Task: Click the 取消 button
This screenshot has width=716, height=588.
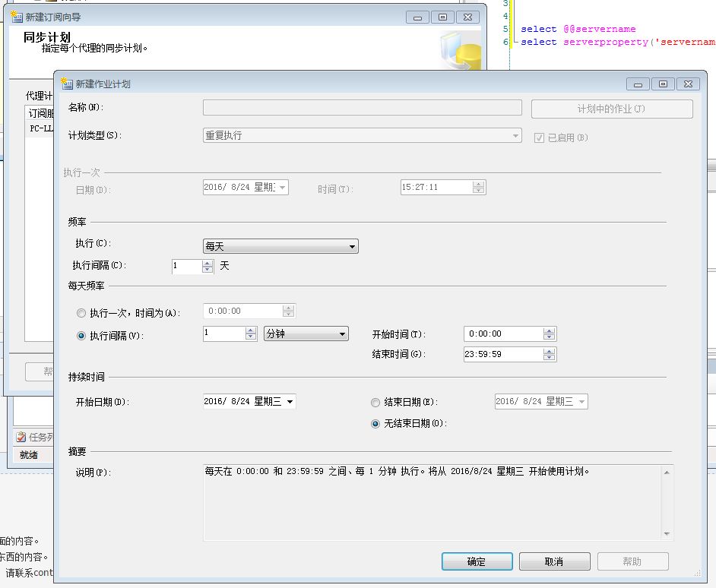Action: [x=554, y=561]
